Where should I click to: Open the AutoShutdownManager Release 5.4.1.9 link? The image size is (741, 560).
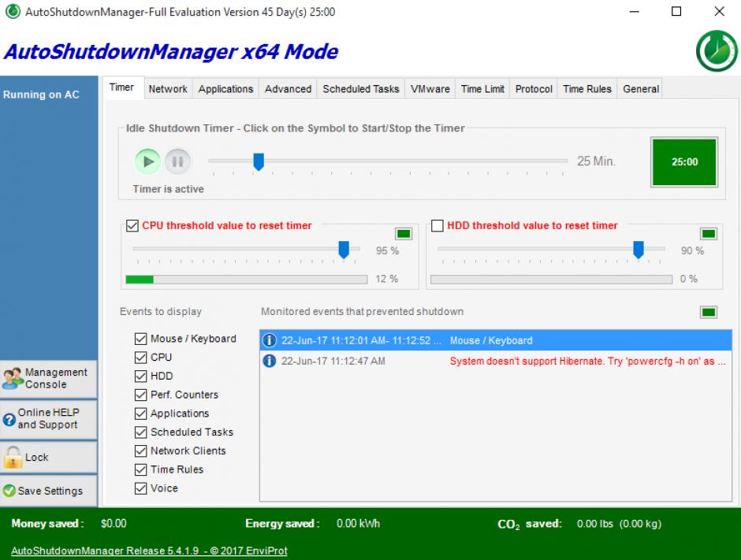(149, 551)
